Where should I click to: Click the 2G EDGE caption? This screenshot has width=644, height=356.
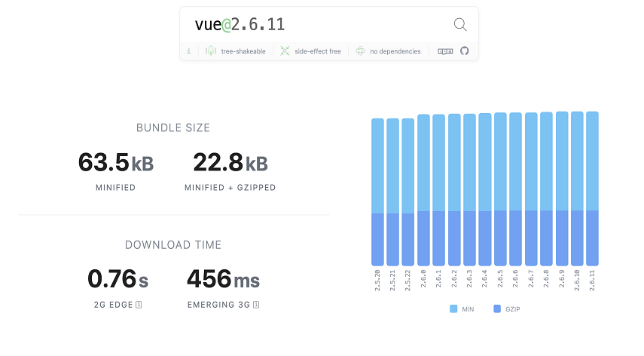(113, 305)
